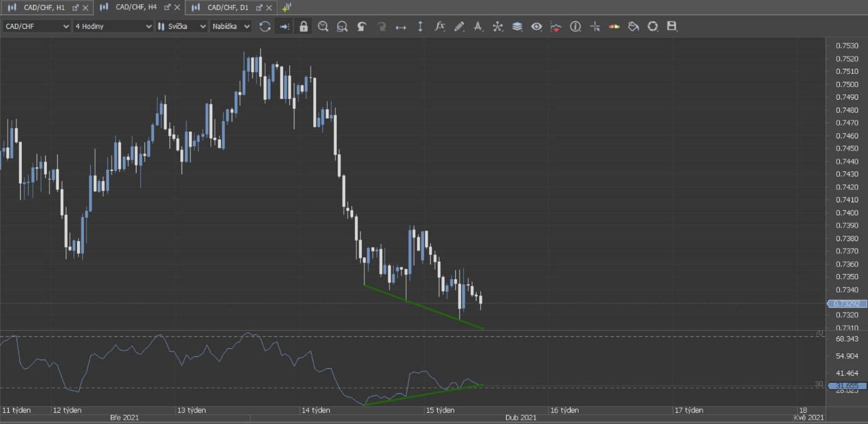Select the pencil drawing tool

pos(459,26)
